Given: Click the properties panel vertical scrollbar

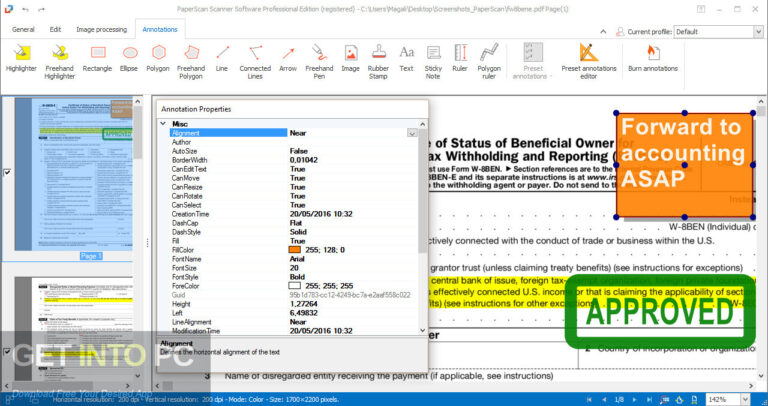Looking at the screenshot, I should pyautogui.click(x=423, y=191).
